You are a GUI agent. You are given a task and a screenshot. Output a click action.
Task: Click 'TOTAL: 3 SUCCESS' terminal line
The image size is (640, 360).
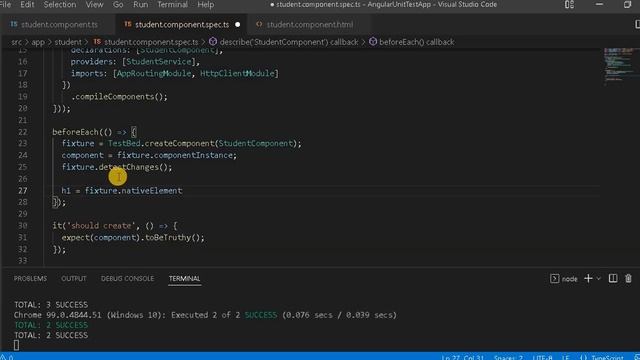click(x=51, y=305)
